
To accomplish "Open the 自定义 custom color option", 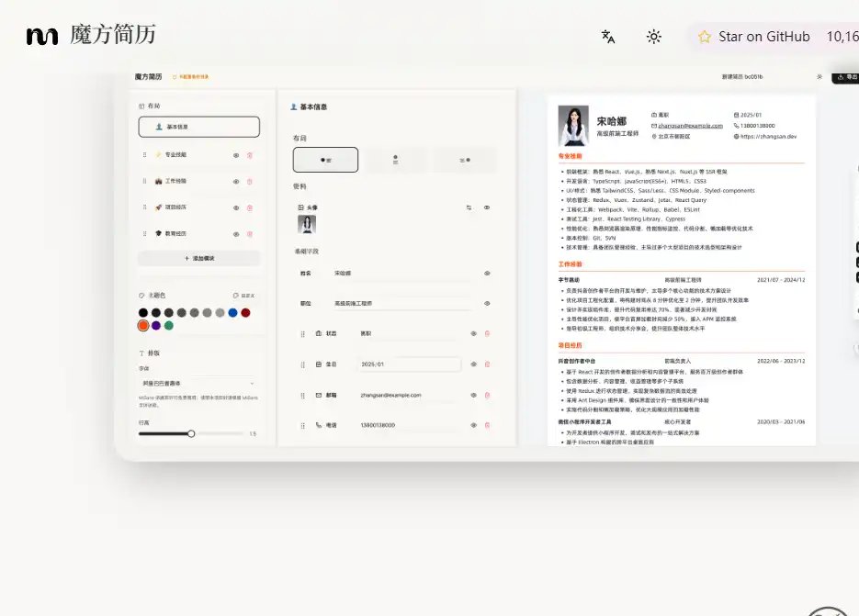I will pyautogui.click(x=243, y=295).
